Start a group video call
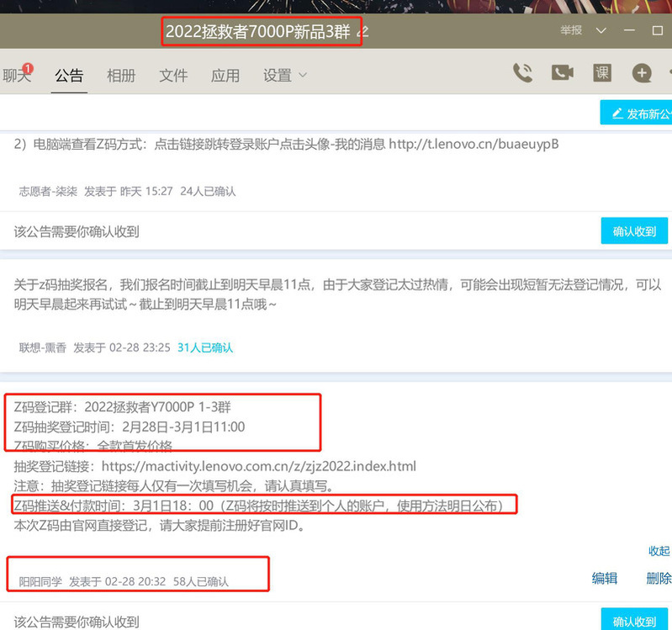The height and width of the screenshot is (630, 672). [x=563, y=73]
